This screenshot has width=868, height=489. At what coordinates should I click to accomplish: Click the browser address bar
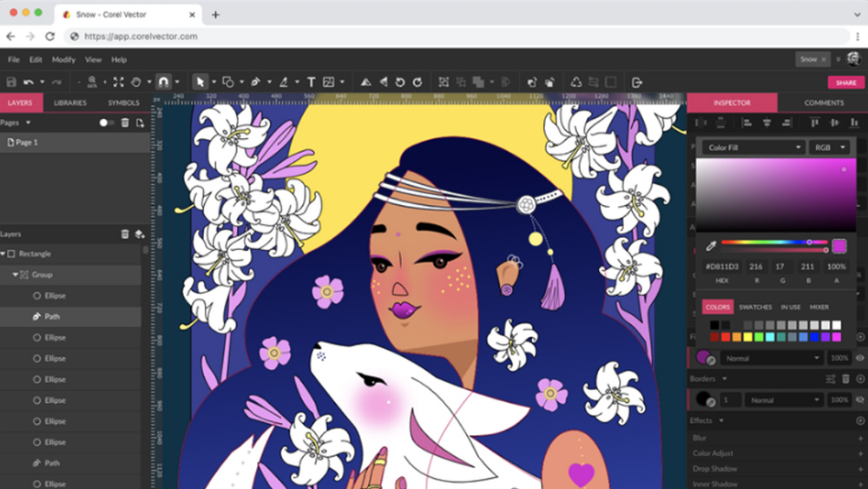click(x=457, y=36)
